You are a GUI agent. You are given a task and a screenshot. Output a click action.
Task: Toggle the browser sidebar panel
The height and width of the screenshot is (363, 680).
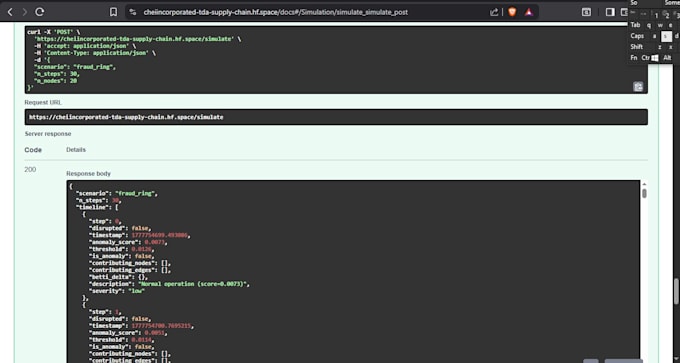(610, 12)
